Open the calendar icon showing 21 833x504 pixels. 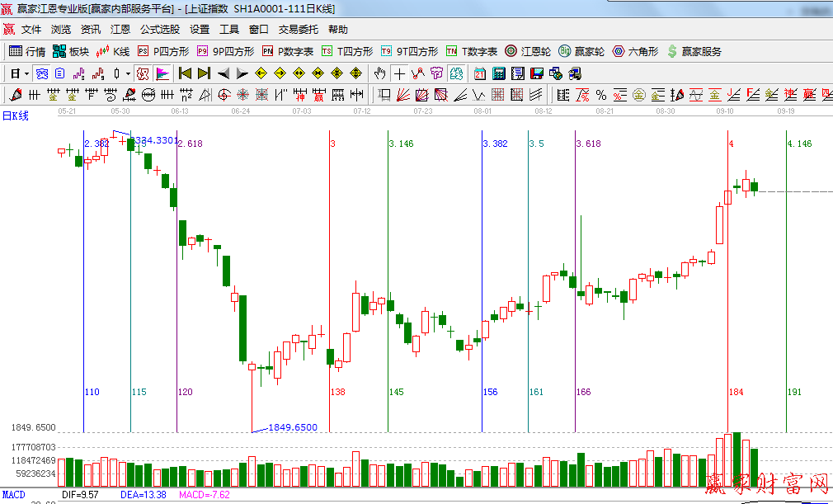[479, 73]
